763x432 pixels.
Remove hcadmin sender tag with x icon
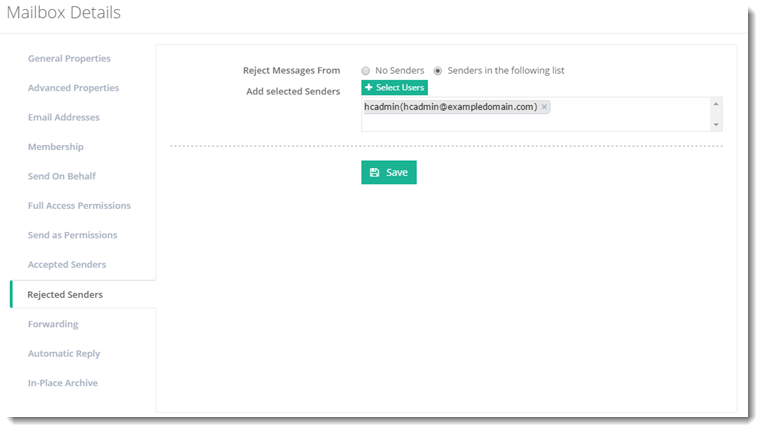(544, 107)
